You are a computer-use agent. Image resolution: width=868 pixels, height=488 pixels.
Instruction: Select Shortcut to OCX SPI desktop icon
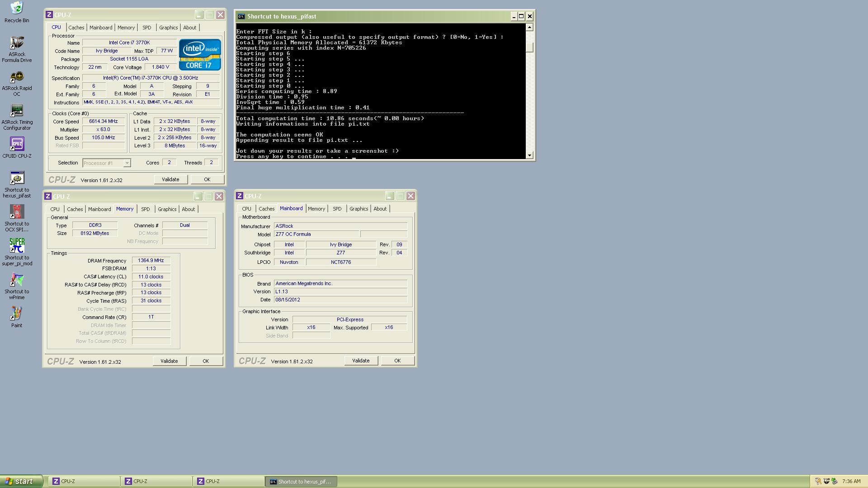[17, 218]
